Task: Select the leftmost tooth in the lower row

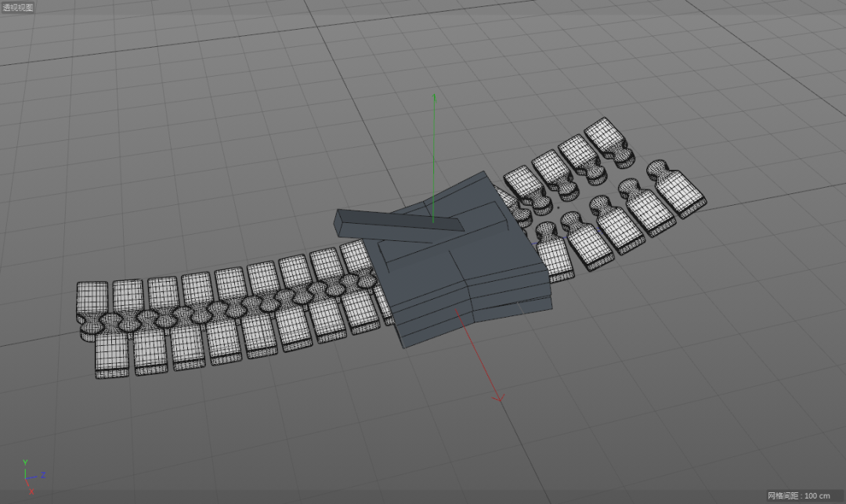Action: pyautogui.click(x=111, y=356)
